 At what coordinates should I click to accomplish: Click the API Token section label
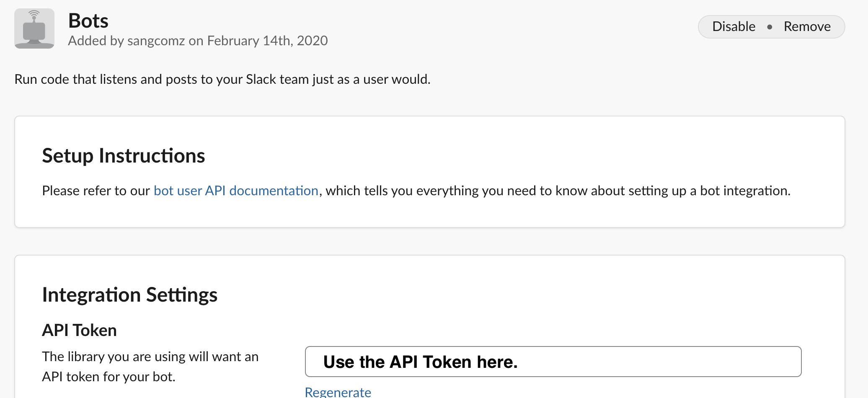click(79, 330)
